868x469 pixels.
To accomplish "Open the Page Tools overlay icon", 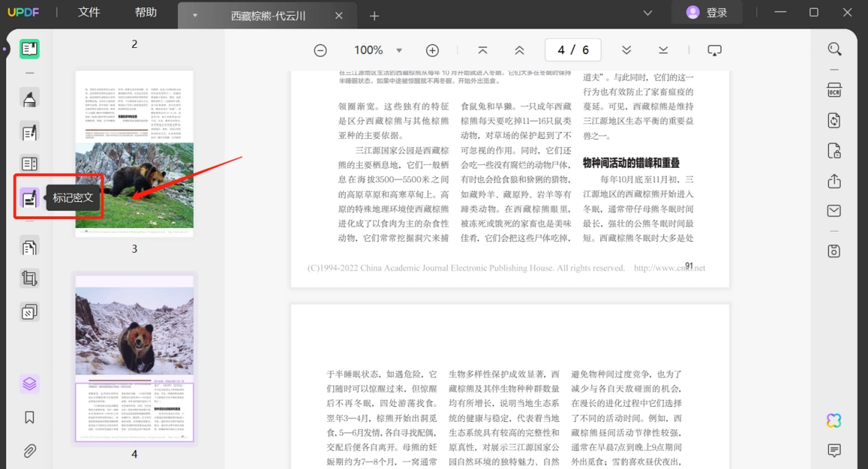I will click(30, 312).
